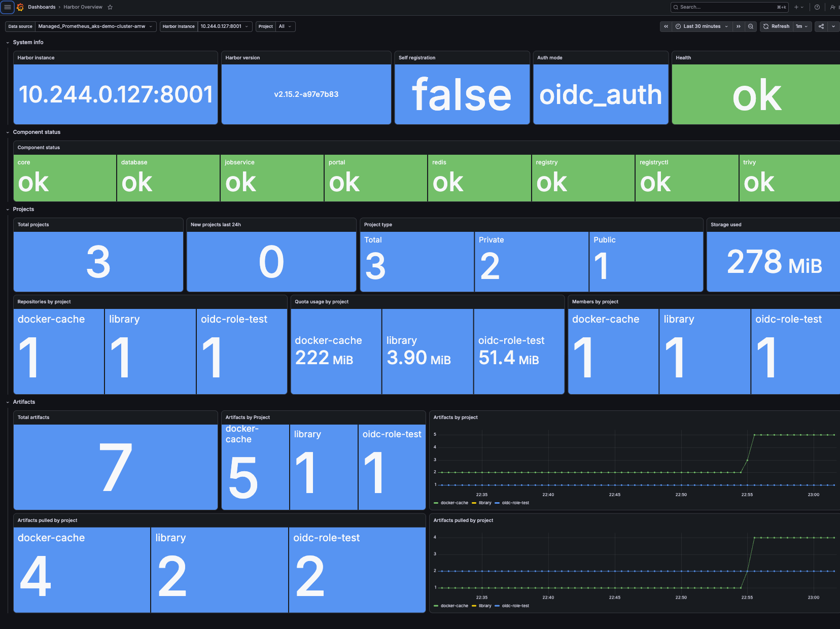Click the Self registration panel title
The image size is (840, 629).
click(x=417, y=58)
